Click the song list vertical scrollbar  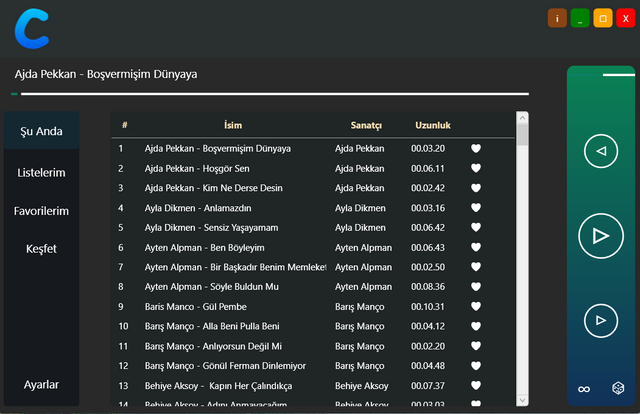click(522, 260)
